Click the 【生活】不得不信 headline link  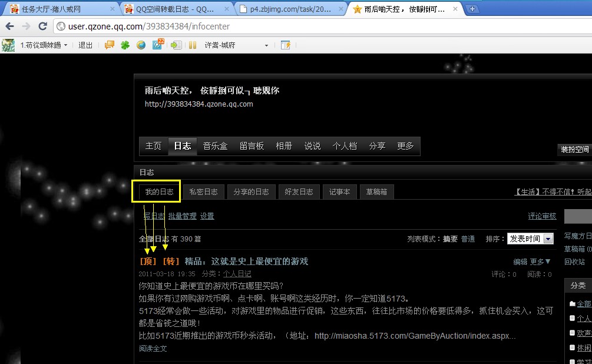click(x=553, y=192)
